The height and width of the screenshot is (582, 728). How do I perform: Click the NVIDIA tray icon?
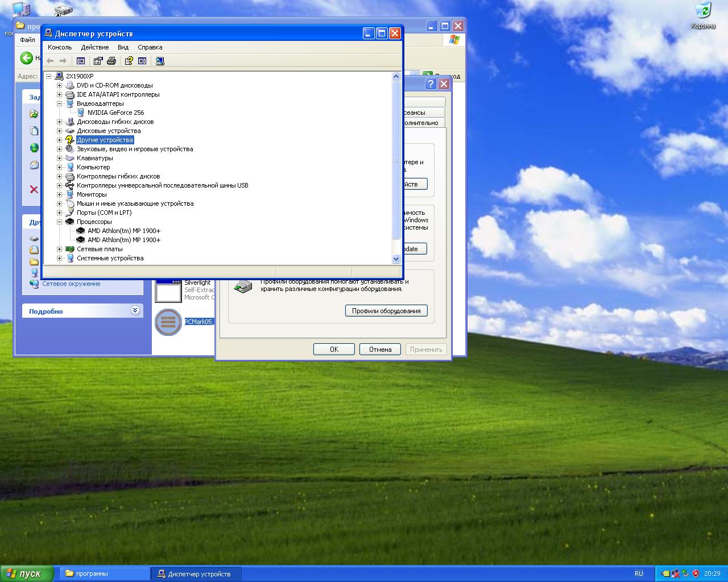[x=665, y=573]
